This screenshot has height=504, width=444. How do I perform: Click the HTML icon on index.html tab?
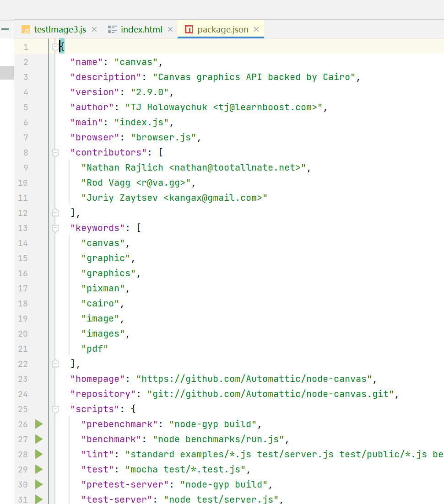113,29
